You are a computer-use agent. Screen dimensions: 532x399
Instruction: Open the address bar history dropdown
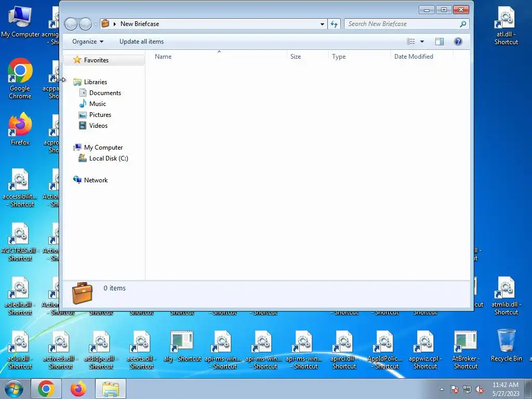(x=322, y=24)
